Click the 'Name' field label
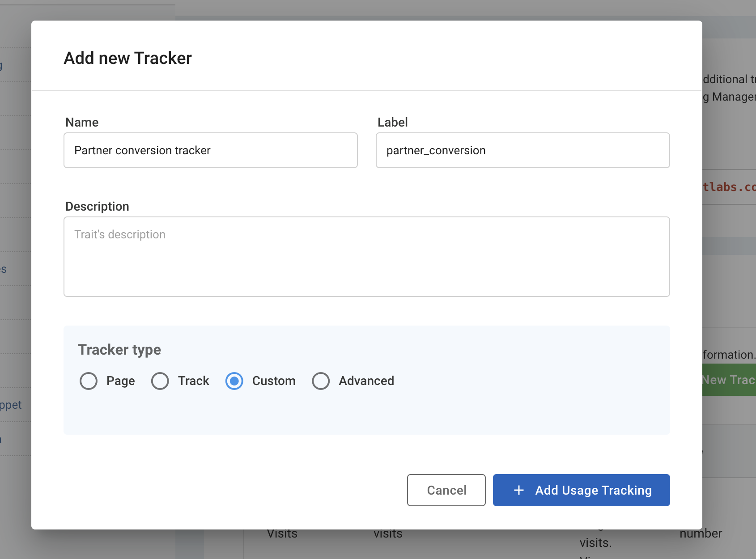 click(x=82, y=122)
